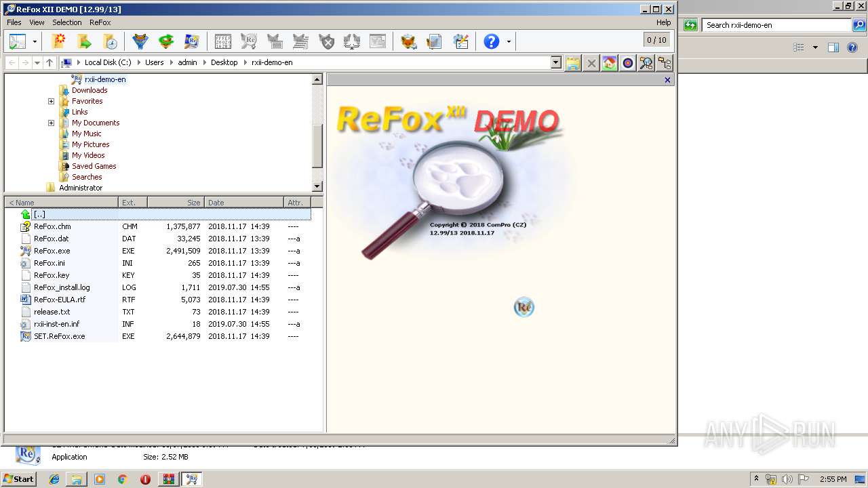The width and height of the screenshot is (868, 488).
Task: Select SET.ReFox.exe in file list
Action: pyautogui.click(x=59, y=336)
